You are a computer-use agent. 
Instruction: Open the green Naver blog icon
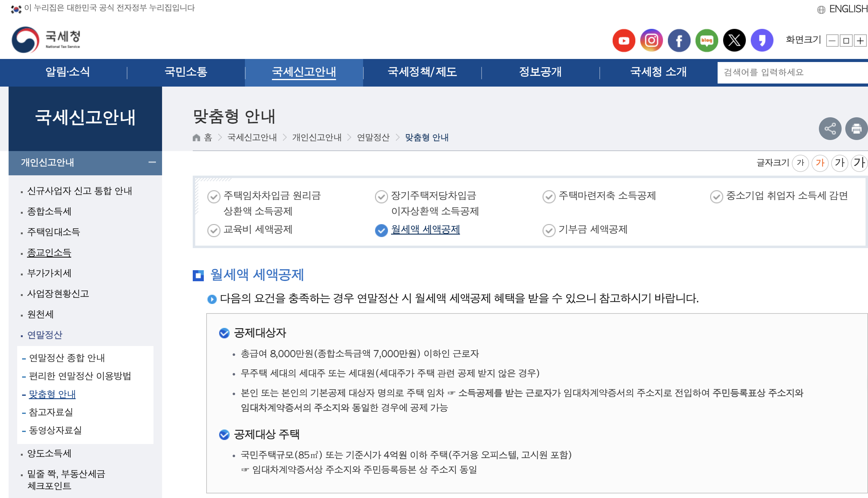(707, 40)
